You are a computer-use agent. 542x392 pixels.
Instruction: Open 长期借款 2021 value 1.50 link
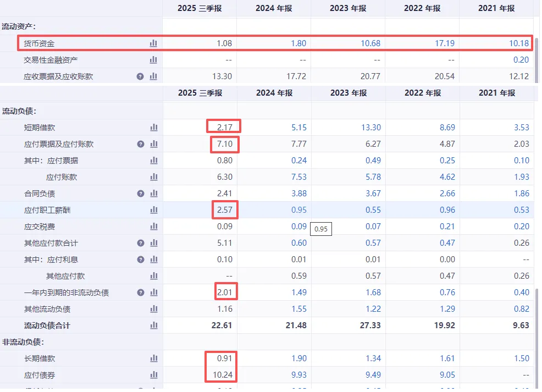coord(522,358)
